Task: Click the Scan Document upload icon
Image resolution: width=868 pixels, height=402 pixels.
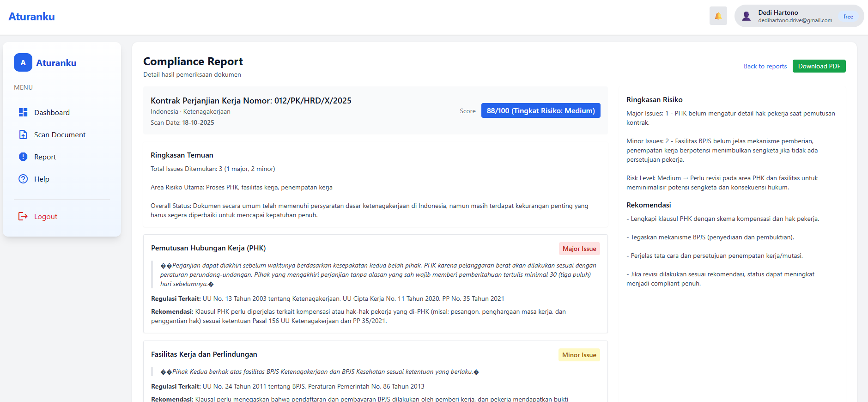Action: click(23, 134)
